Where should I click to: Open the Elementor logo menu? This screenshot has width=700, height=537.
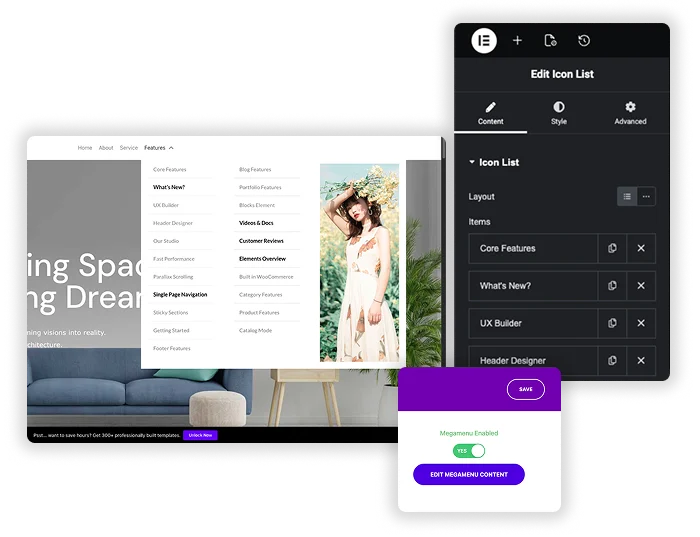(484, 41)
